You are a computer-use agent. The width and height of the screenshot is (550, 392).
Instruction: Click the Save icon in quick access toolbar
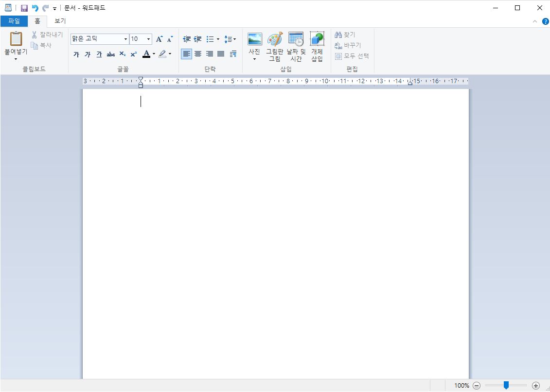click(24, 8)
